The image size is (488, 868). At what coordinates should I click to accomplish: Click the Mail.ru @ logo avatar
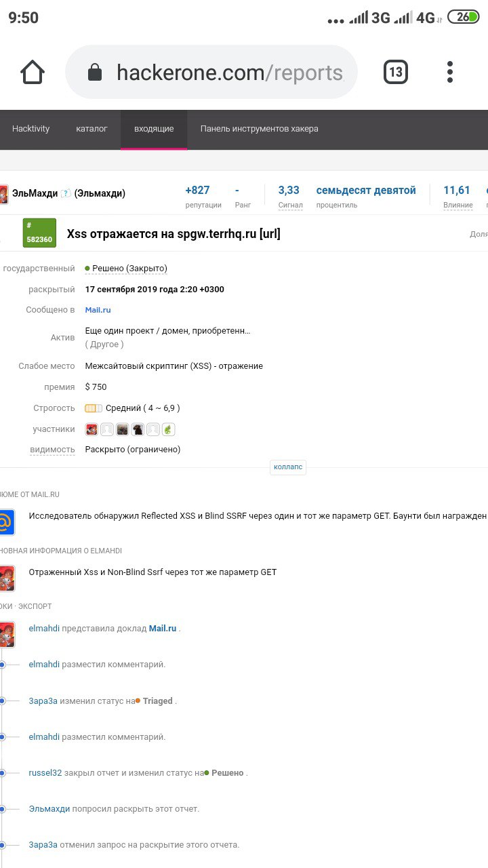6,522
